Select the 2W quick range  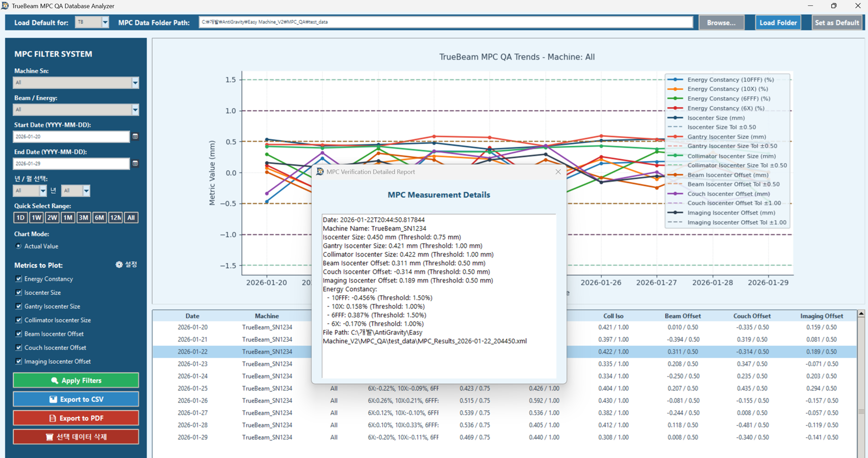[52, 218]
